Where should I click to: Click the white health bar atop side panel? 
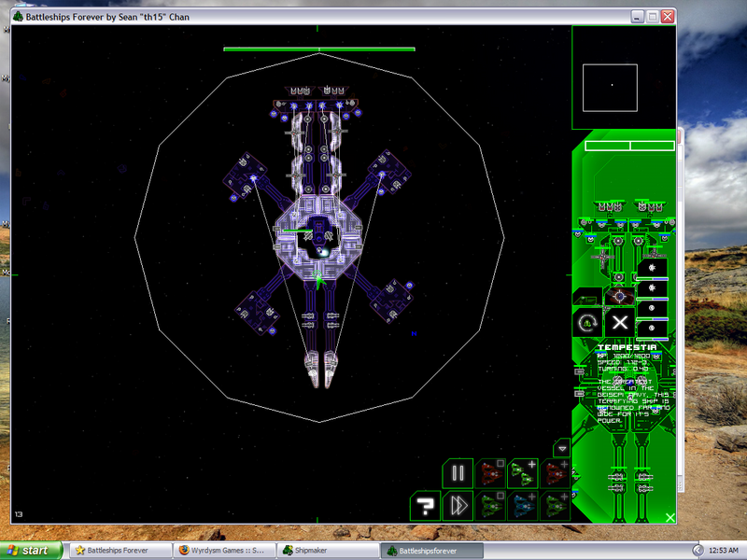(x=629, y=146)
